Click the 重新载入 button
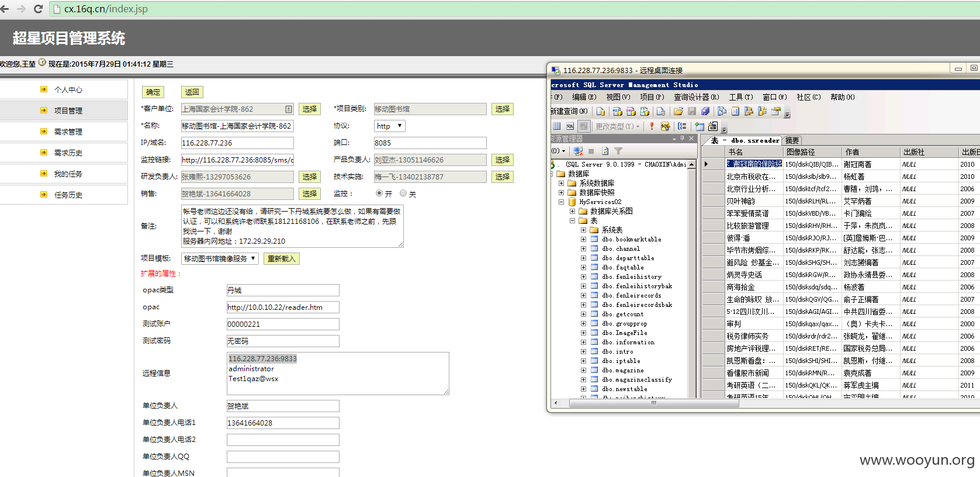The width and height of the screenshot is (980, 477). point(282,258)
